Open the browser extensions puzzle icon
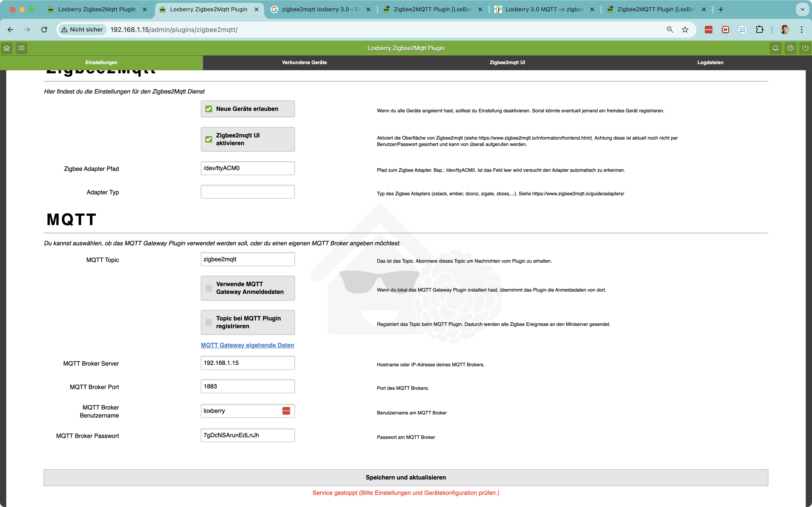The height and width of the screenshot is (507, 812). point(759,30)
